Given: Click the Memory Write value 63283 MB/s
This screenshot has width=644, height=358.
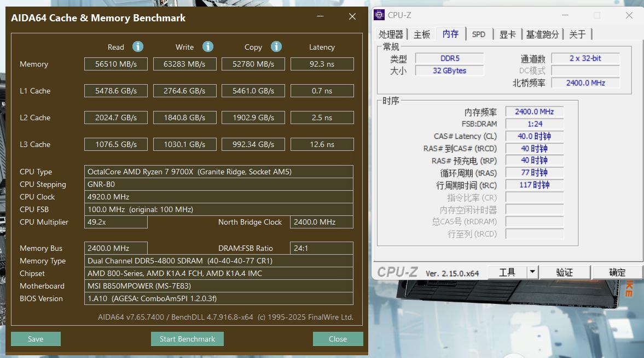Looking at the screenshot, I should click(184, 64).
